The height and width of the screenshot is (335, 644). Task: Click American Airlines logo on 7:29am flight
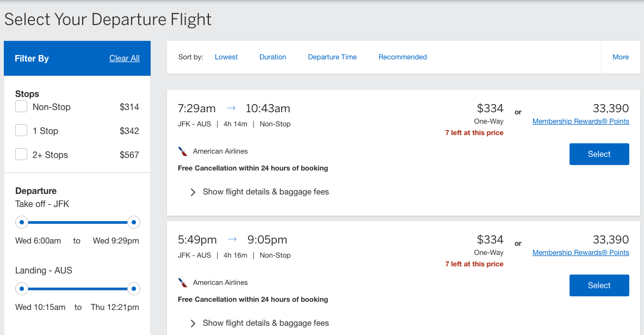tap(183, 151)
